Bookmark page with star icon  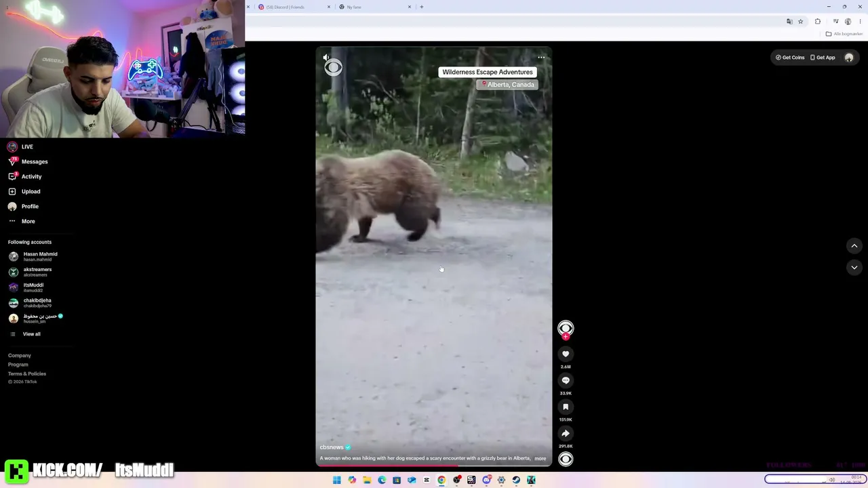[x=800, y=22]
